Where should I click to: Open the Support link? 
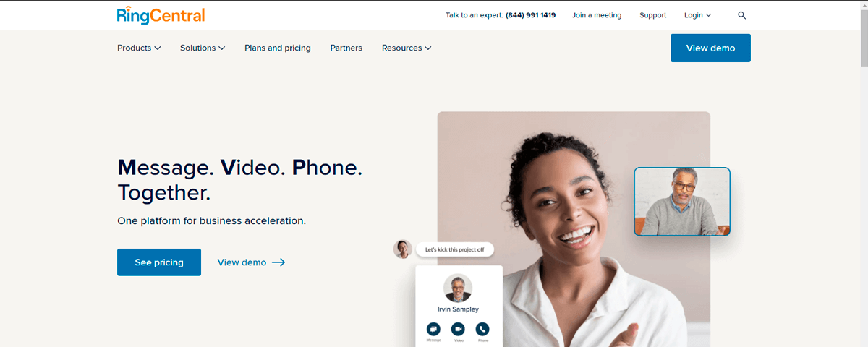(x=653, y=15)
